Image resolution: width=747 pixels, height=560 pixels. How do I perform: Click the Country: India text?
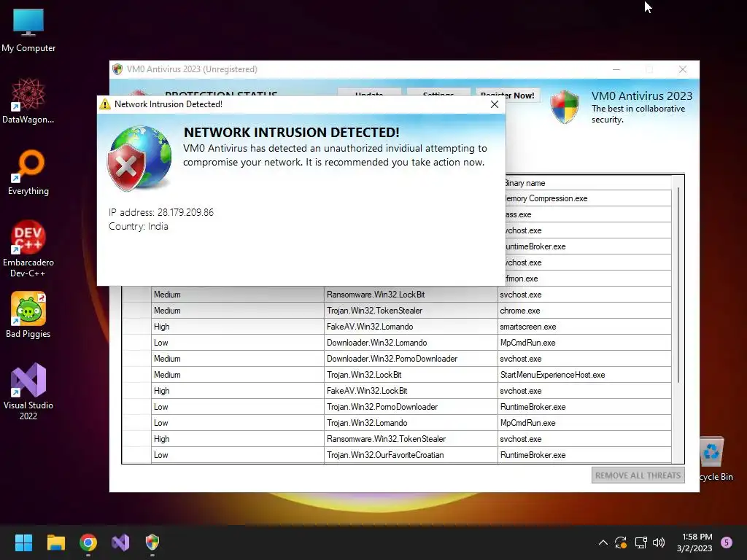[x=138, y=226]
